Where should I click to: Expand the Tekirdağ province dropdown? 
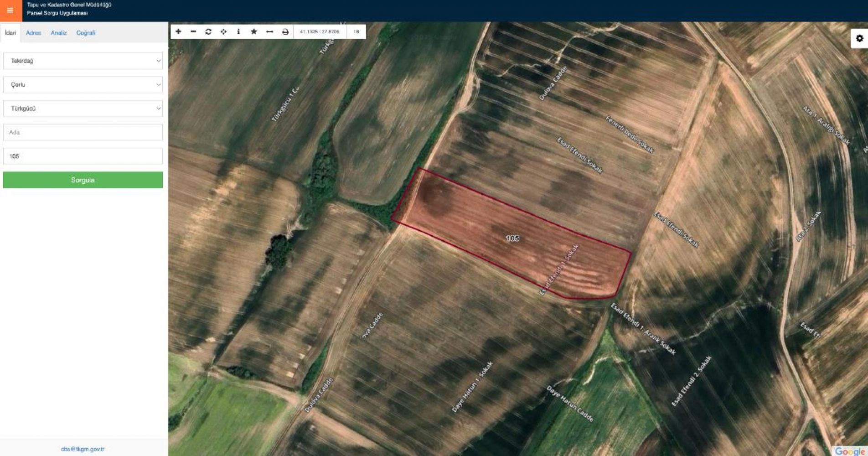83,61
